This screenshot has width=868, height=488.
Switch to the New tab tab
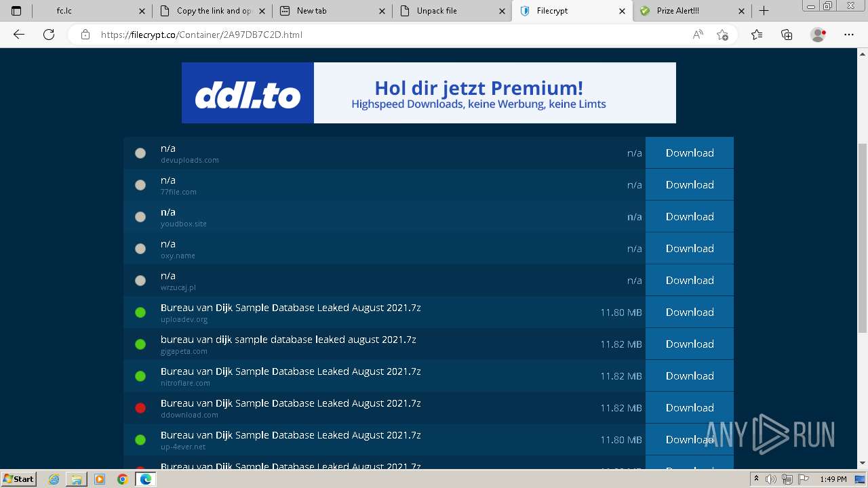click(332, 11)
